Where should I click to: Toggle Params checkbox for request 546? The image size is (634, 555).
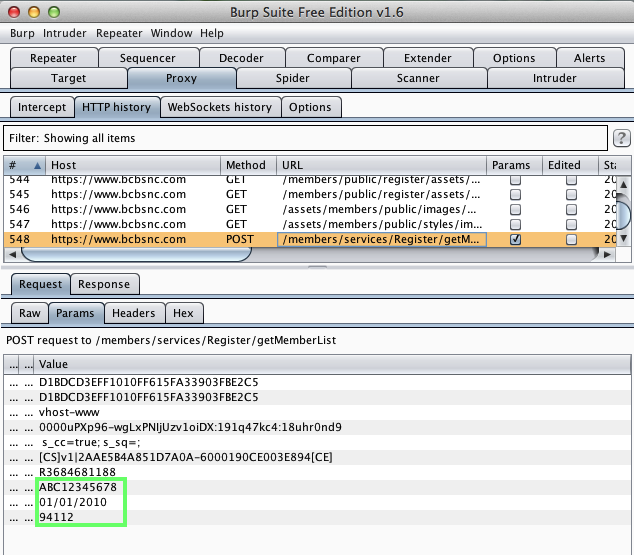point(515,210)
